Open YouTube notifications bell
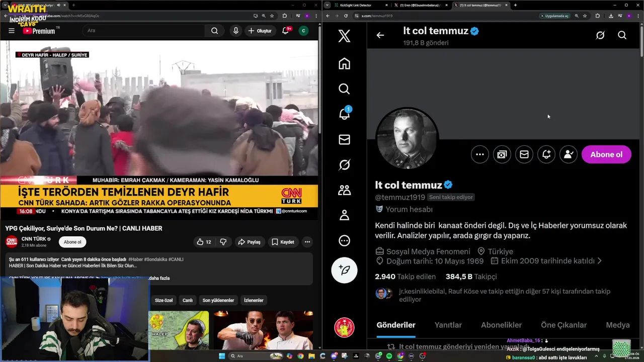This screenshot has height=362, width=644. (x=285, y=31)
